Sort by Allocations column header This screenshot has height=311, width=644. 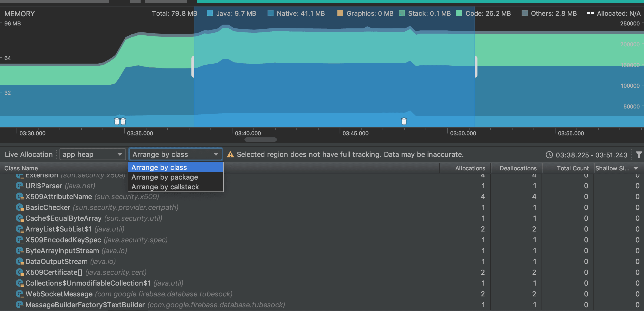[x=470, y=168]
